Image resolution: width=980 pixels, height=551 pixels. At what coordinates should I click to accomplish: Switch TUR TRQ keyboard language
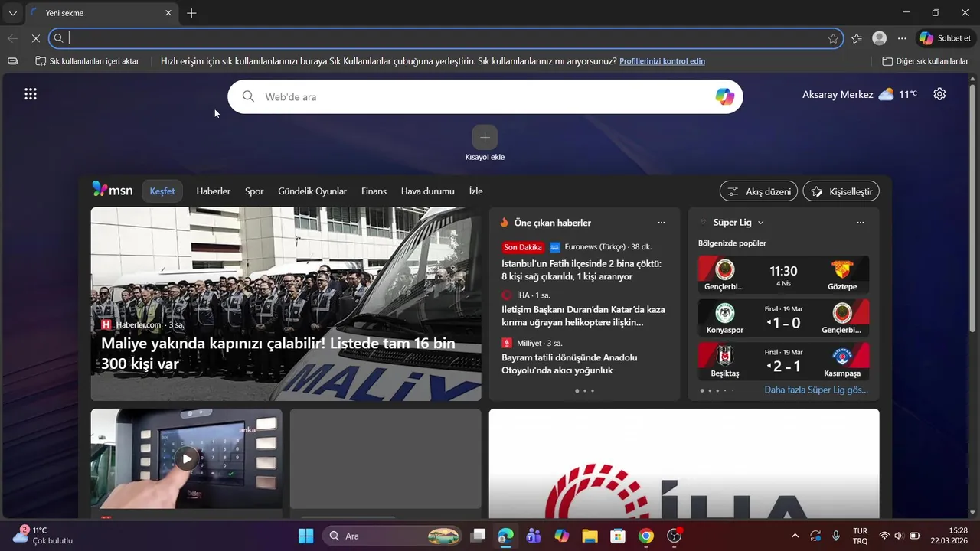click(860, 536)
